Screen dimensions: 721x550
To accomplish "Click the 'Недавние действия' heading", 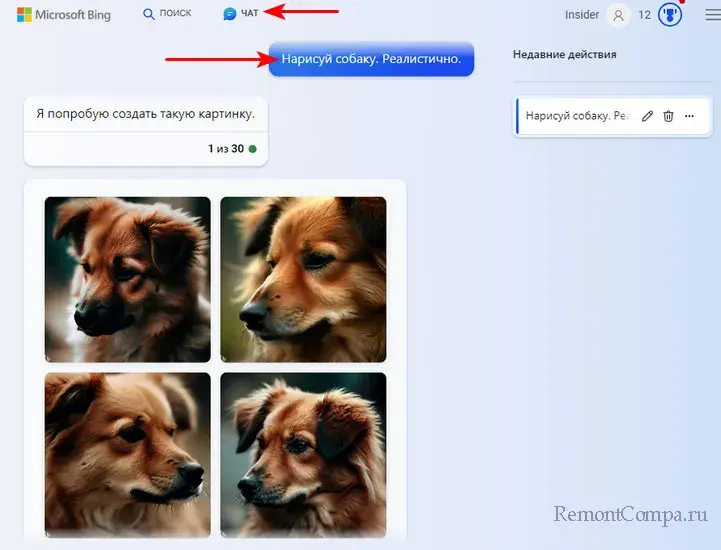I will tap(564, 54).
